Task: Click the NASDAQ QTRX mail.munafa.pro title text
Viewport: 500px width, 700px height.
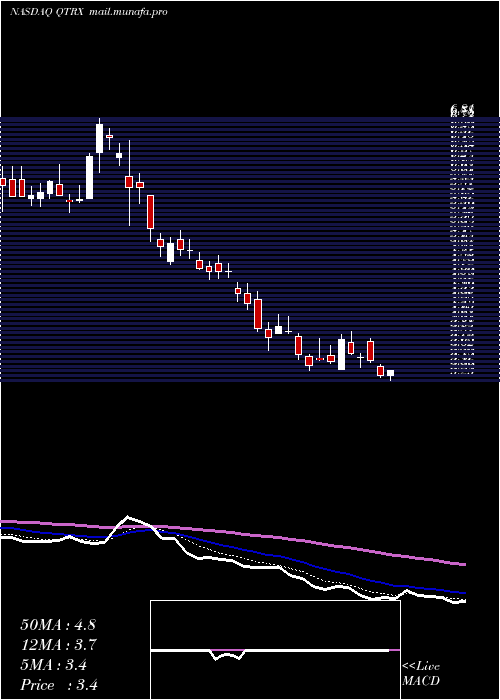Action: tap(89, 12)
